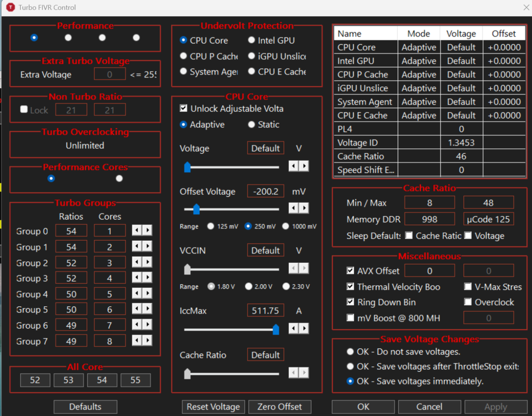Click the Group 0 ratio field
Screen dimensions: 532x416
coord(71,231)
